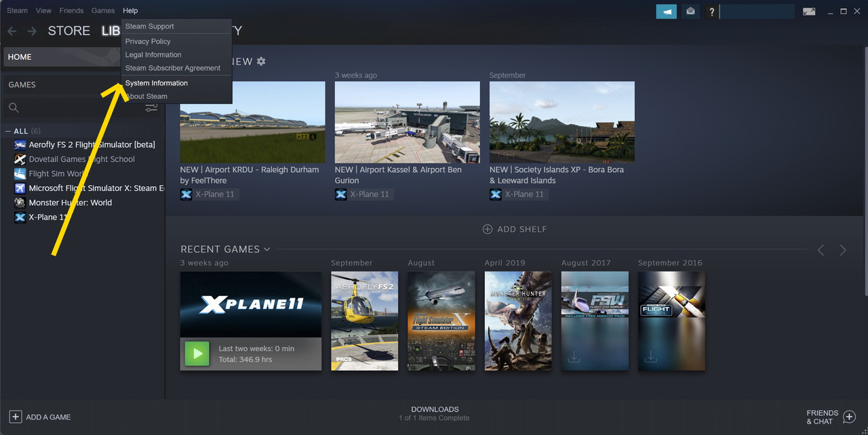Open the screenshot manager icon at top right
This screenshot has width=868, height=435.
pyautogui.click(x=809, y=12)
